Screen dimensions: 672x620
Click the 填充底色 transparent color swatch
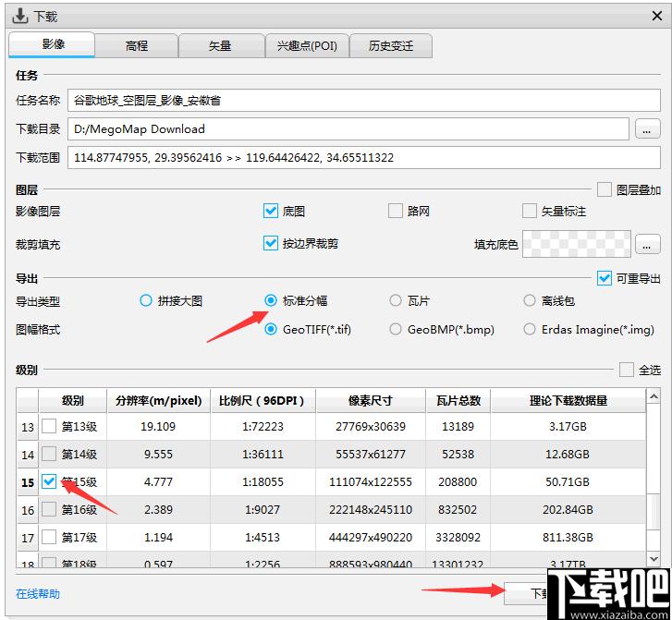point(577,244)
